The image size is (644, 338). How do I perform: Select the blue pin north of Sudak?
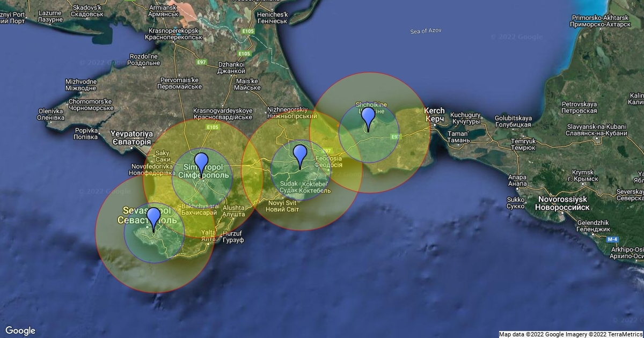tap(299, 154)
